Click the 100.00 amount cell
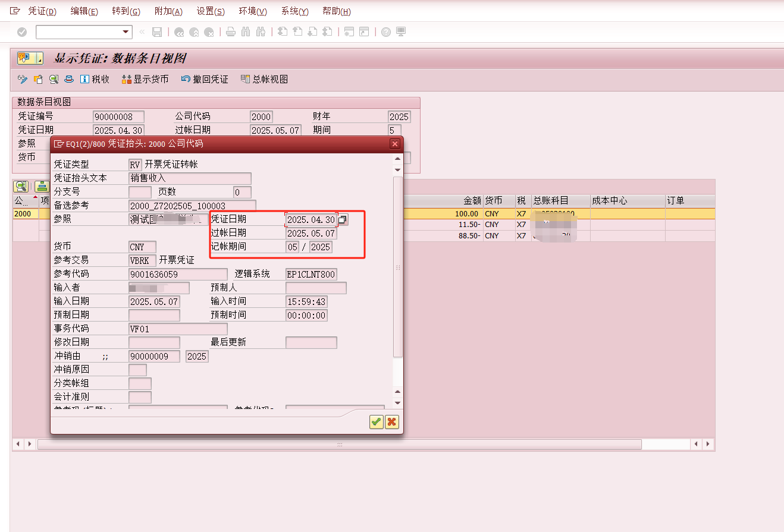The width and height of the screenshot is (784, 532). 443,213
